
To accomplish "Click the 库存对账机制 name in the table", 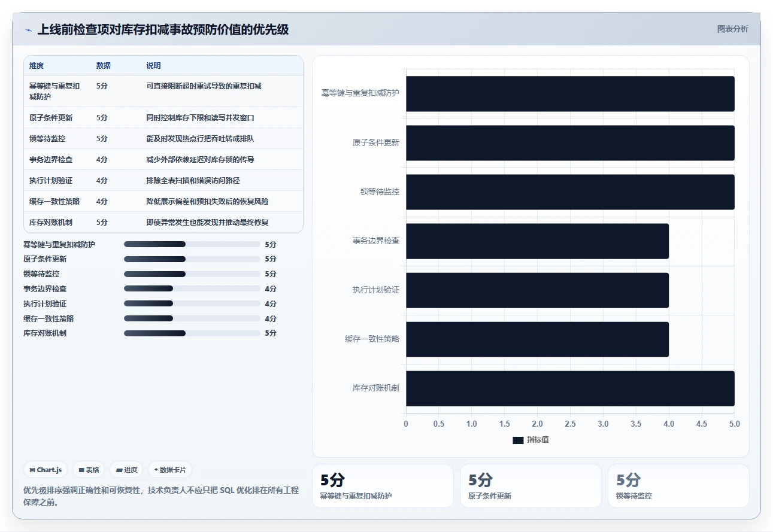I will point(51,223).
